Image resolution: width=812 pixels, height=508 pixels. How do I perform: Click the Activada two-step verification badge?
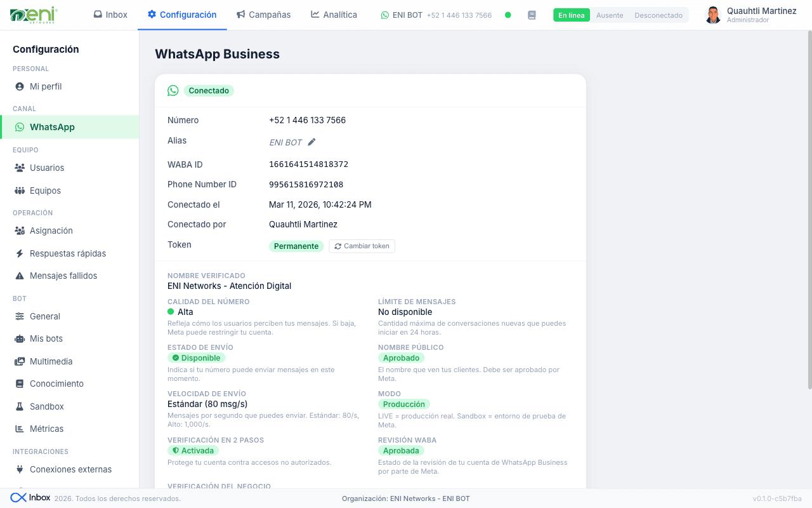click(193, 450)
